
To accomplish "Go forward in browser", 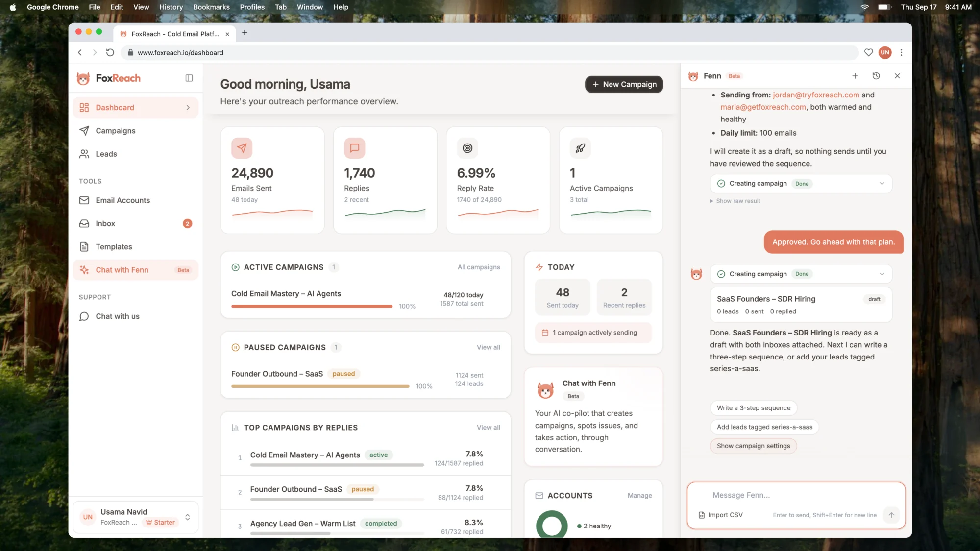I will click(95, 53).
